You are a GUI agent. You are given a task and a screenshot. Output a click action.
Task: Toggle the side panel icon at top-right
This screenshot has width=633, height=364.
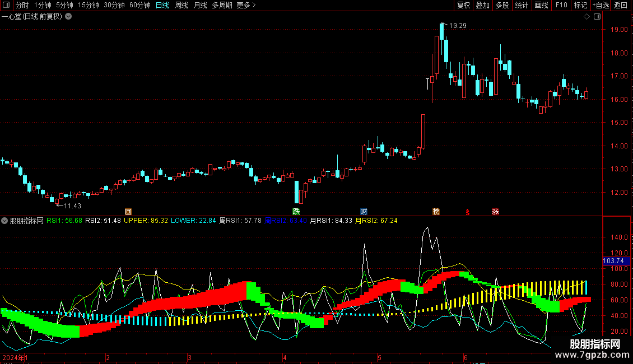(x=597, y=17)
